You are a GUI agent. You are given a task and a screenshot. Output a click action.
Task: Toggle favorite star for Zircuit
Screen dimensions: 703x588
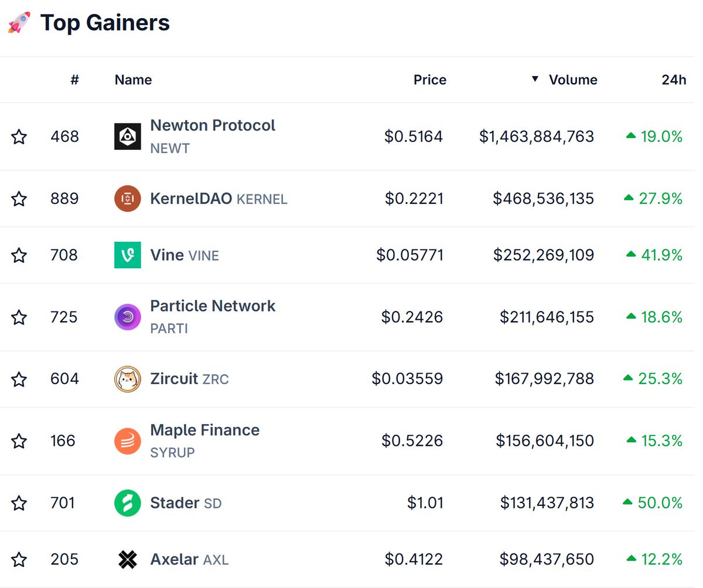click(19, 380)
